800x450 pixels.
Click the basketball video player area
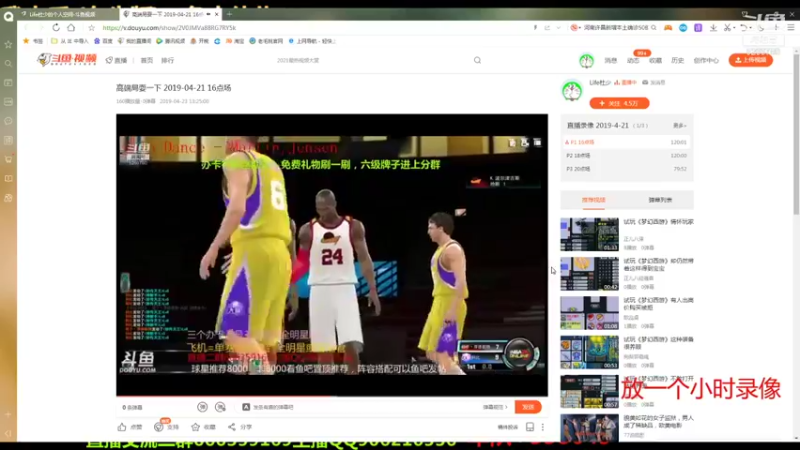tap(332, 254)
